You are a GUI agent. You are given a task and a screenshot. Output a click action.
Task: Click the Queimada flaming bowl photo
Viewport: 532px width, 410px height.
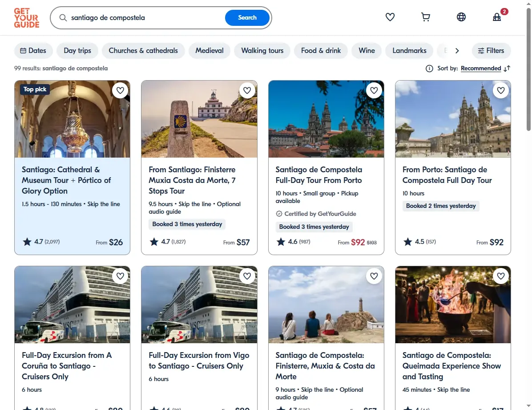453,304
